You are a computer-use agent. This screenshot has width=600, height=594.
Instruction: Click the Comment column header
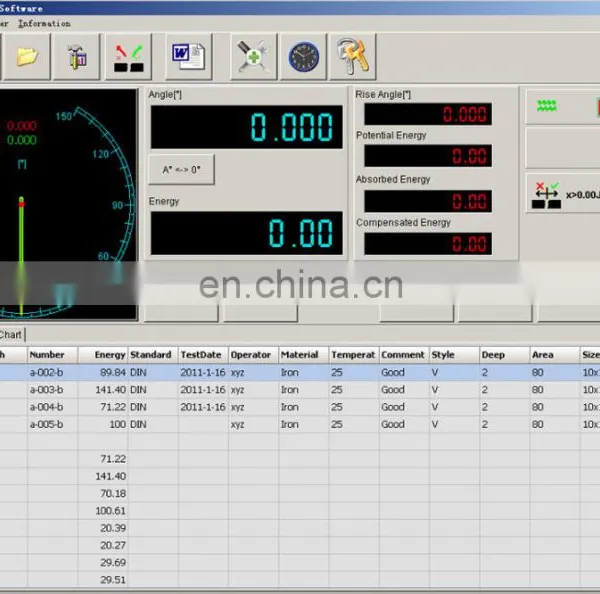[404, 355]
